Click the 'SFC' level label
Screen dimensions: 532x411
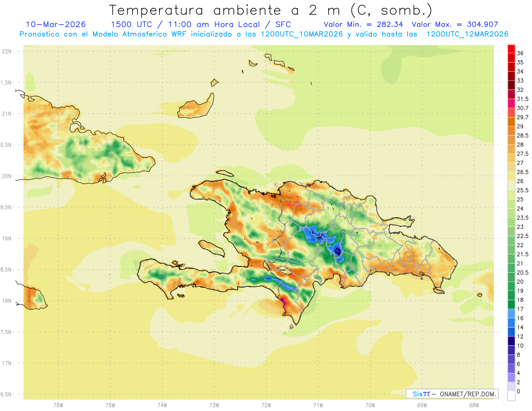[x=283, y=24]
